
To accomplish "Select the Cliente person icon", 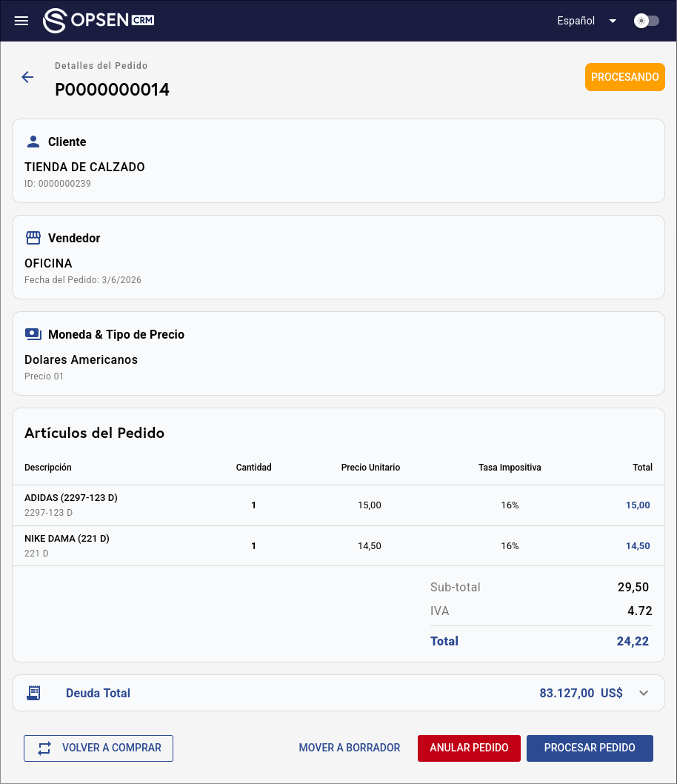I will point(33,141).
